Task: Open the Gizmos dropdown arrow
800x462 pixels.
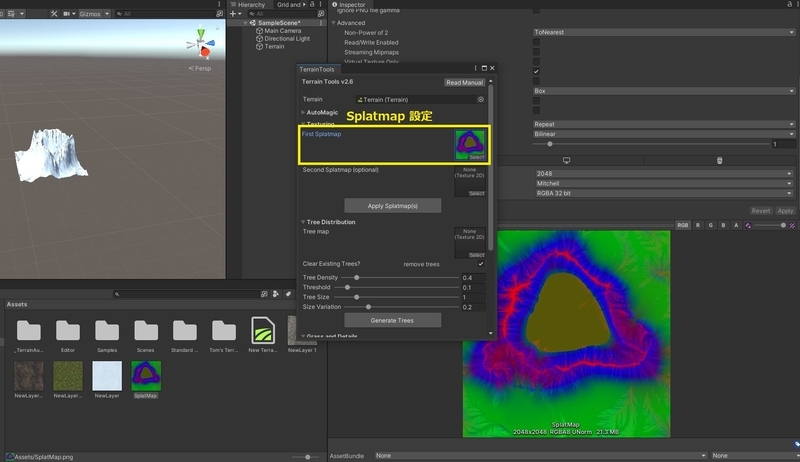Action: point(107,14)
